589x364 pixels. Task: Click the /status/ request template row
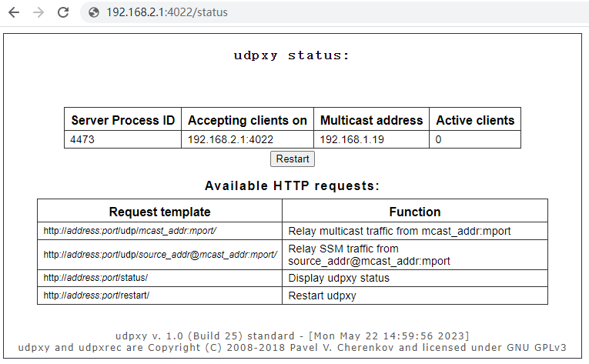tap(95, 278)
